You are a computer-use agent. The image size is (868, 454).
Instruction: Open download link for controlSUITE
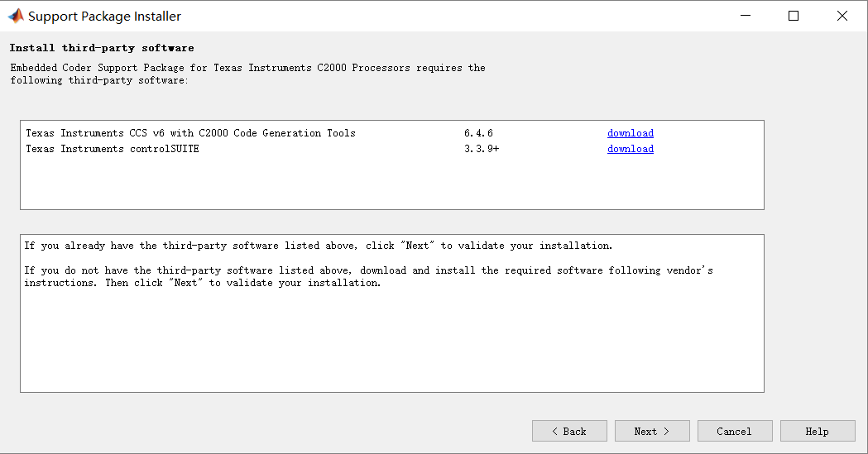coord(630,149)
